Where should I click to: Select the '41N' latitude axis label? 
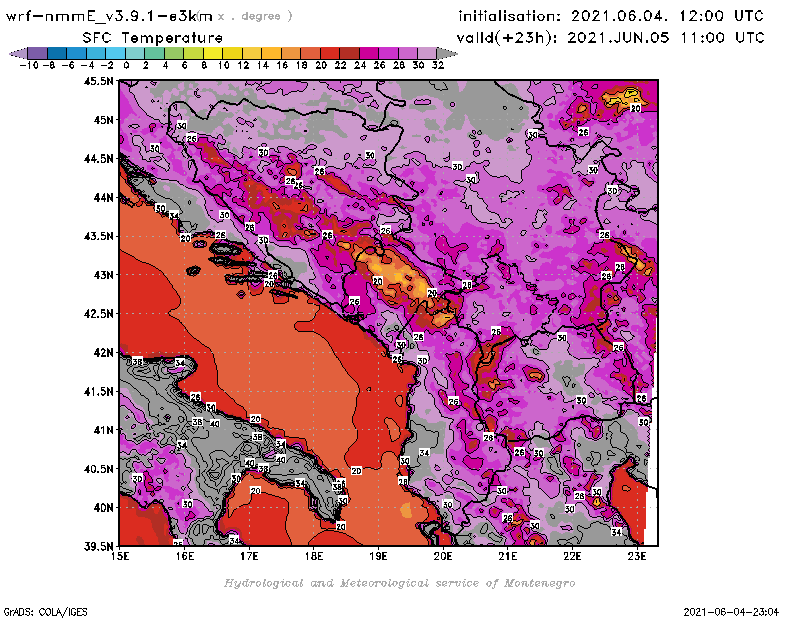click(104, 430)
